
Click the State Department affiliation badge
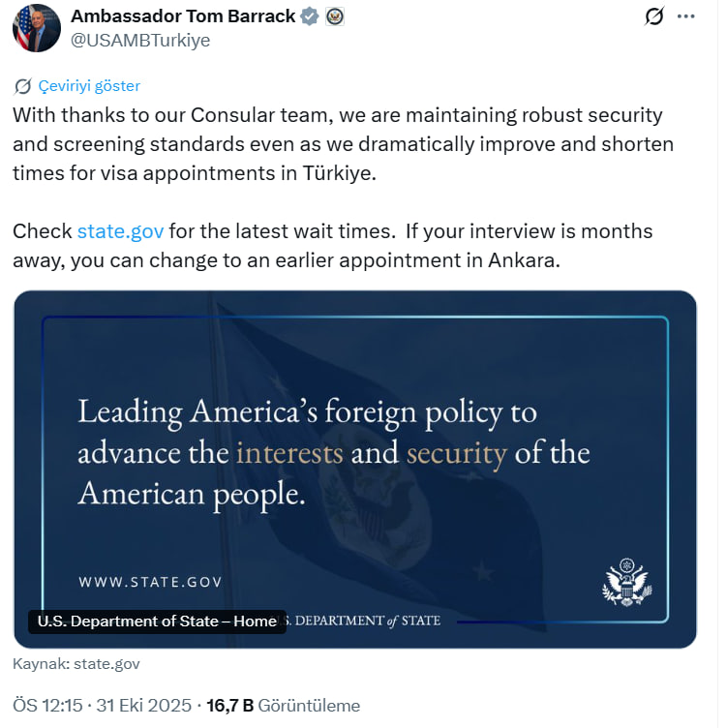(335, 16)
